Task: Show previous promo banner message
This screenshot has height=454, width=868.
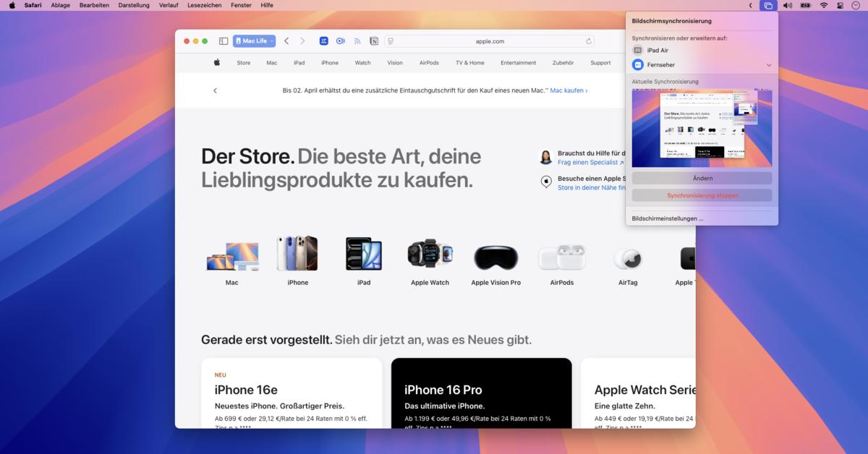Action: coord(215,90)
